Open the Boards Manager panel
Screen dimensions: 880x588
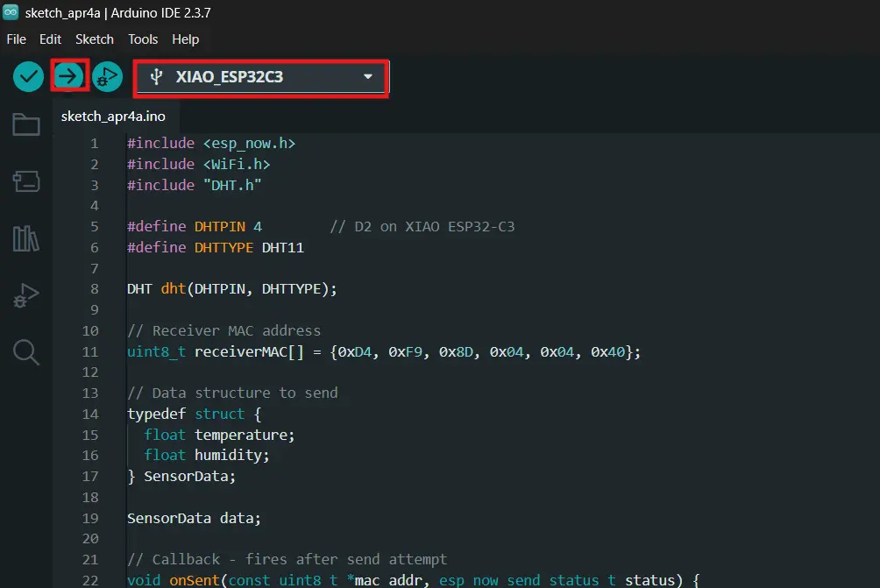tap(26, 181)
